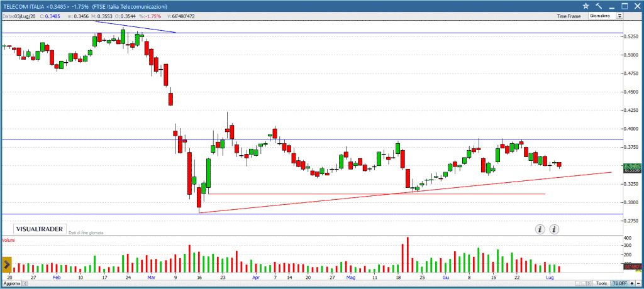
Task: Click the Dati di fine giornata caption
Action: click(86, 232)
